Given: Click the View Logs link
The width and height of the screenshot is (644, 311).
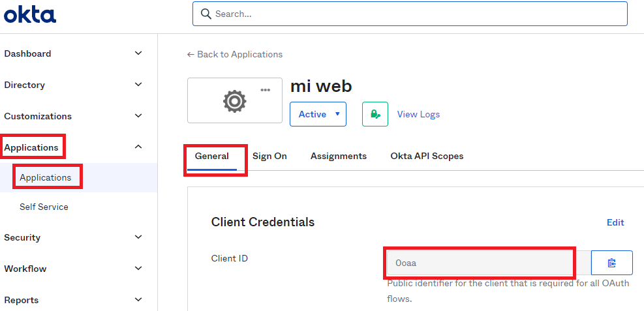Looking at the screenshot, I should coord(418,115).
